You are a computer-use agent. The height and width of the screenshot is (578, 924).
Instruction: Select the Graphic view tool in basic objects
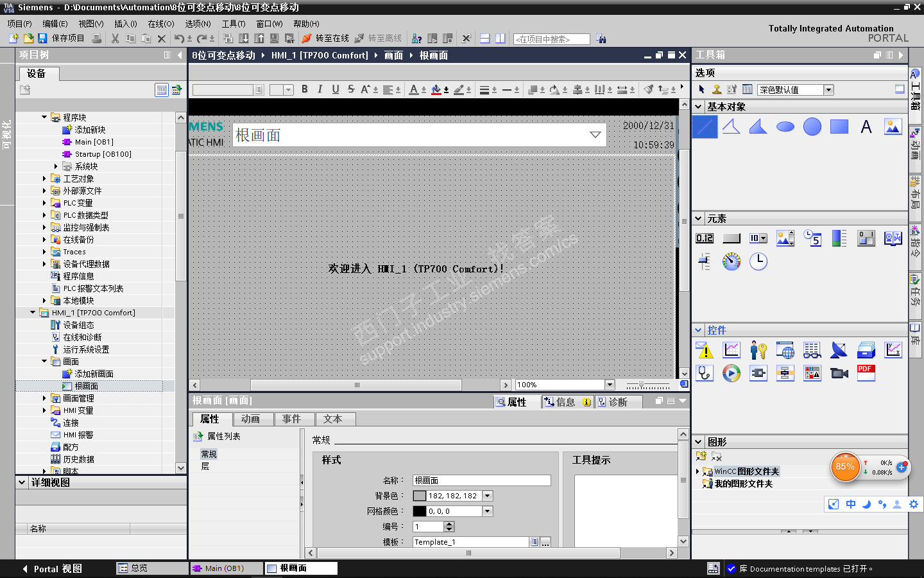coord(893,127)
